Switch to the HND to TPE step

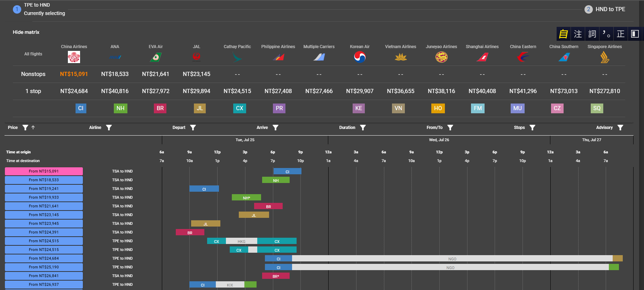[x=605, y=9]
